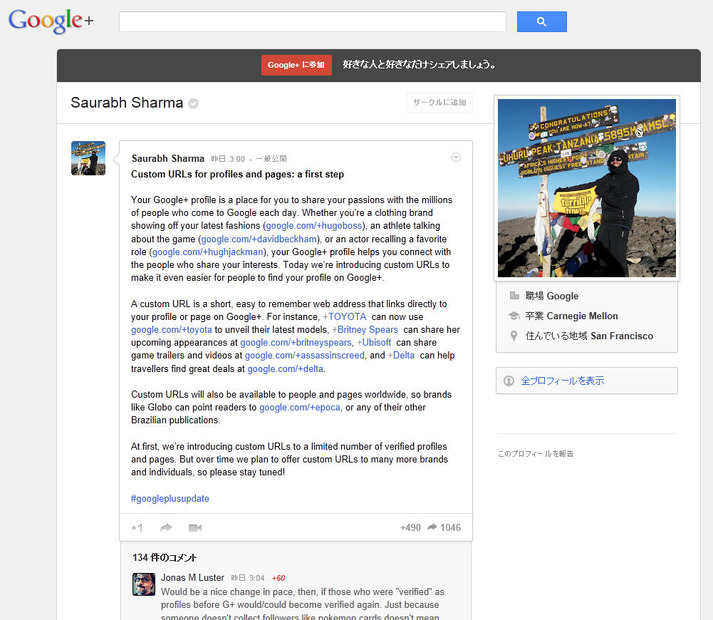The image size is (713, 620).
Task: Click the +1 button under the post
Action: (137, 528)
